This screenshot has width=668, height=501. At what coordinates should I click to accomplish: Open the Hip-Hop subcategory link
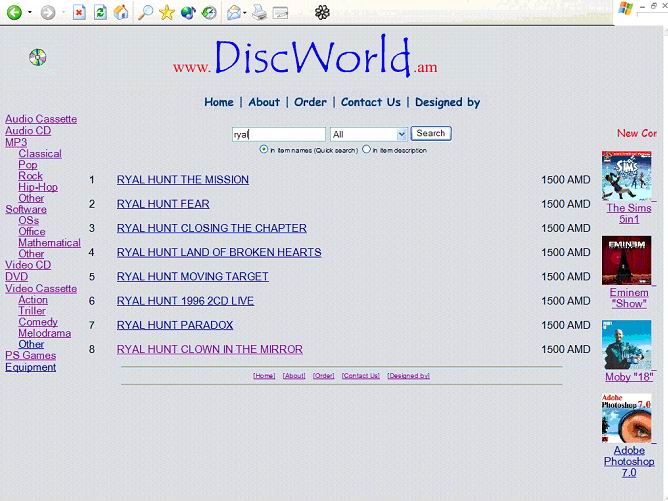[38, 187]
